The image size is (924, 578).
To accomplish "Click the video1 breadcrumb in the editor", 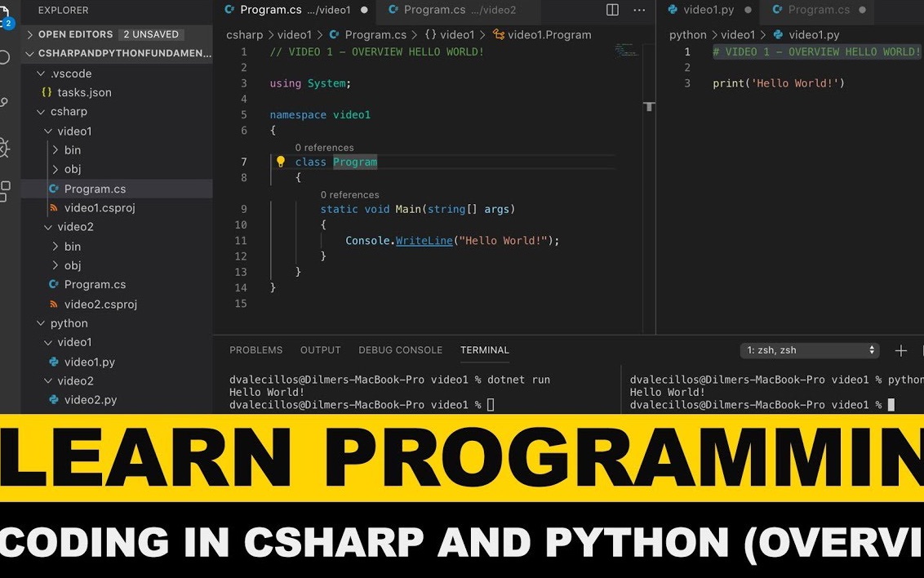I will point(295,34).
